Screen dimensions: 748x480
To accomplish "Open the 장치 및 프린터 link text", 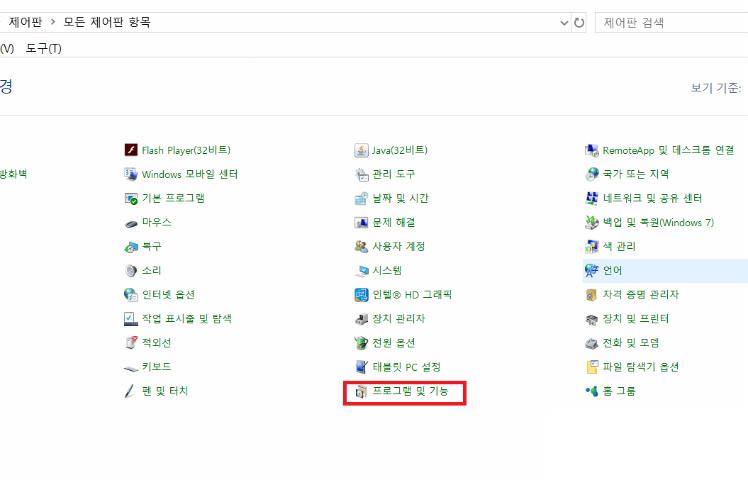I will click(635, 319).
